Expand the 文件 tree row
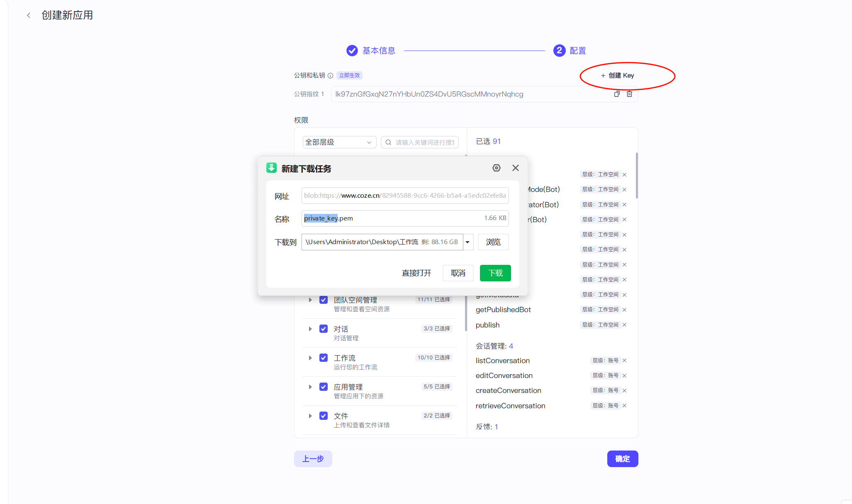852x504 pixels. click(x=310, y=416)
